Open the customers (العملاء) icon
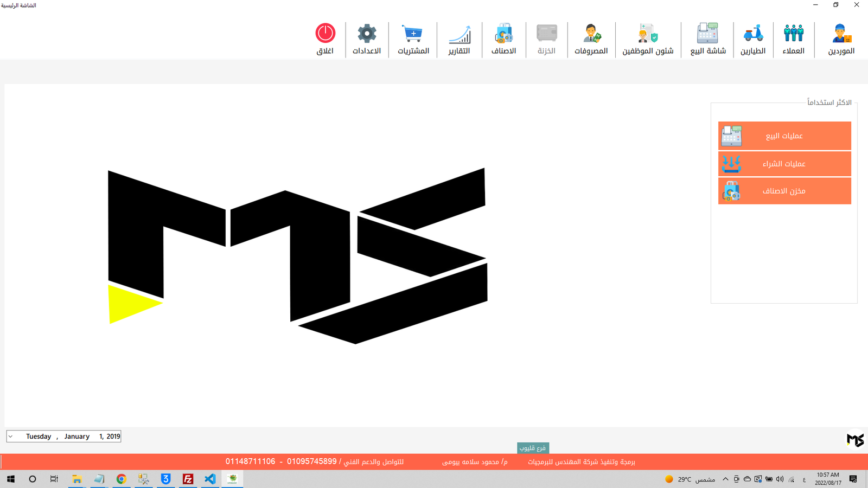This screenshot has height=488, width=868. [793, 34]
